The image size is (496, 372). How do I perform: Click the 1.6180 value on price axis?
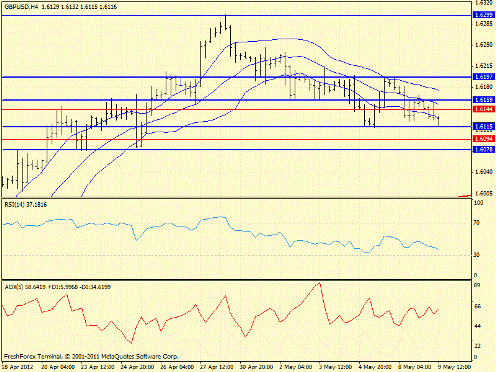point(484,87)
